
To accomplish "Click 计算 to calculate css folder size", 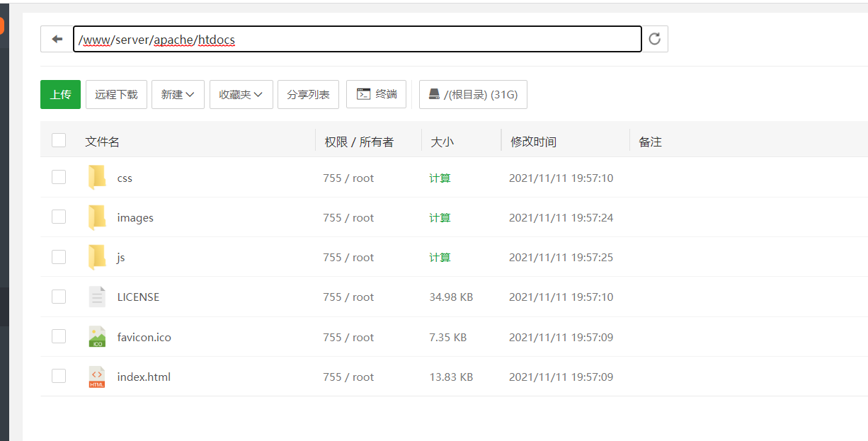I will [440, 178].
